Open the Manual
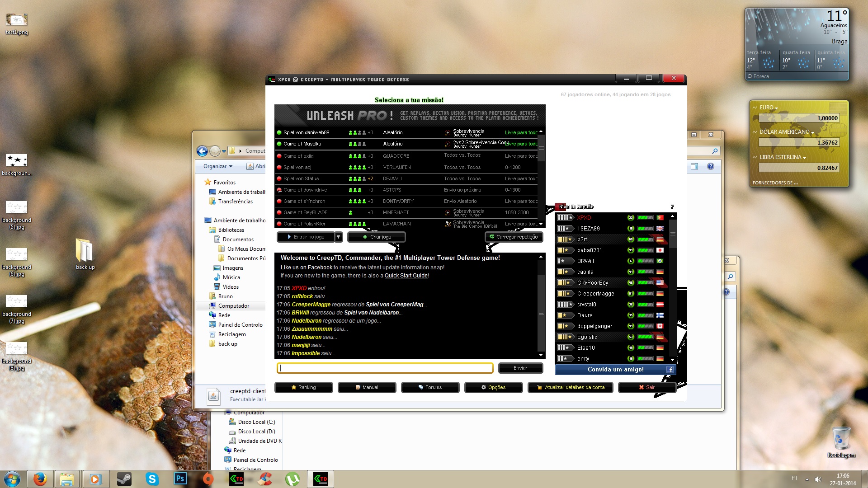 click(367, 387)
